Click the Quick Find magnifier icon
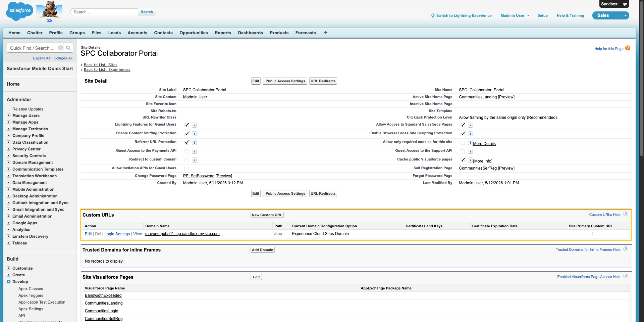The image size is (644, 322). pyautogui.click(x=68, y=48)
